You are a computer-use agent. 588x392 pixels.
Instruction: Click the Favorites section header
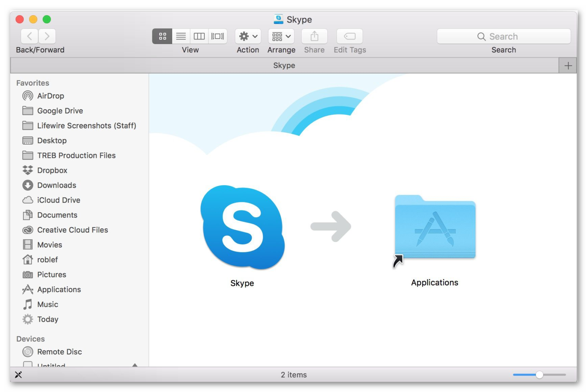pyautogui.click(x=33, y=83)
